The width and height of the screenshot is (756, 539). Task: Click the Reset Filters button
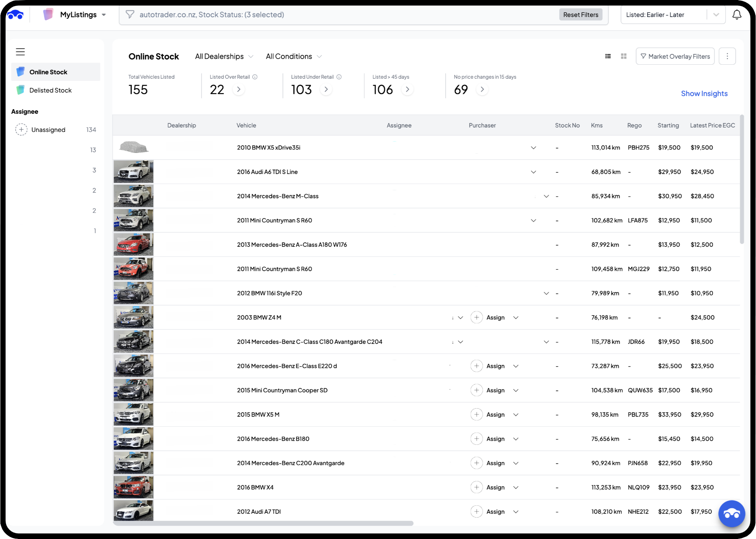580,15
